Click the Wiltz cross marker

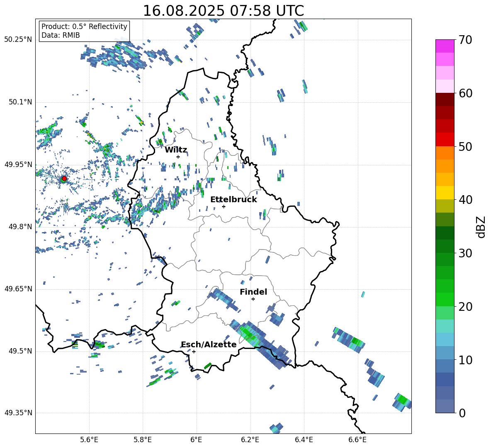coord(178,157)
